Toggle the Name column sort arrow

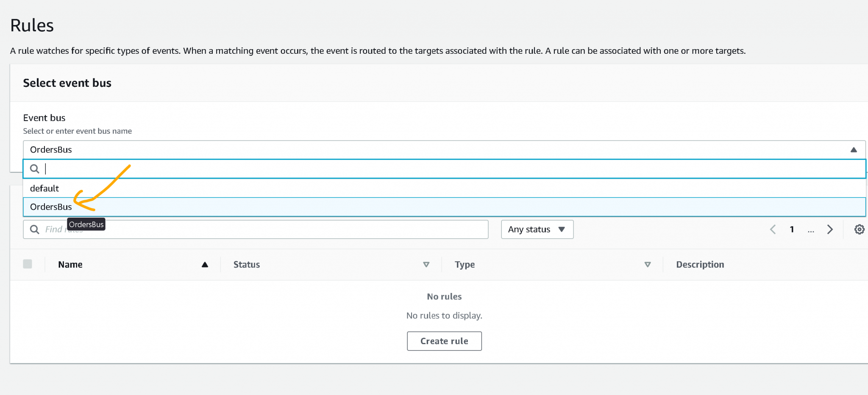point(205,265)
